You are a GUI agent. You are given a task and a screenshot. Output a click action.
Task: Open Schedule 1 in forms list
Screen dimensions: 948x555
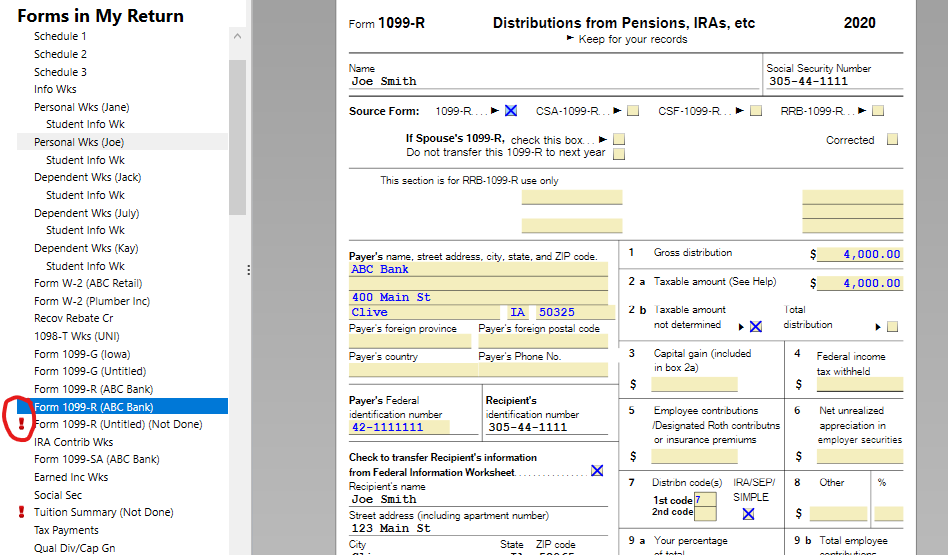point(60,36)
